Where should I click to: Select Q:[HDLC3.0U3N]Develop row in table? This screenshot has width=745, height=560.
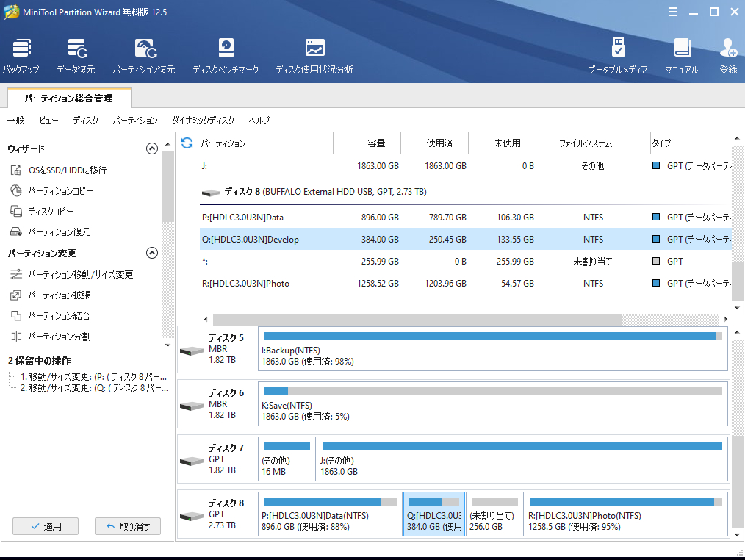(466, 239)
